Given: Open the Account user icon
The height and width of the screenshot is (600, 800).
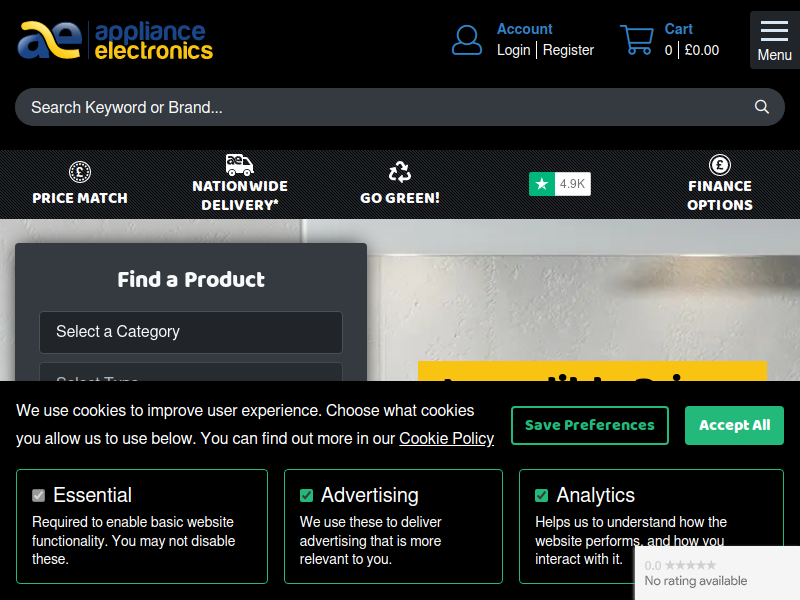Looking at the screenshot, I should pos(467,40).
